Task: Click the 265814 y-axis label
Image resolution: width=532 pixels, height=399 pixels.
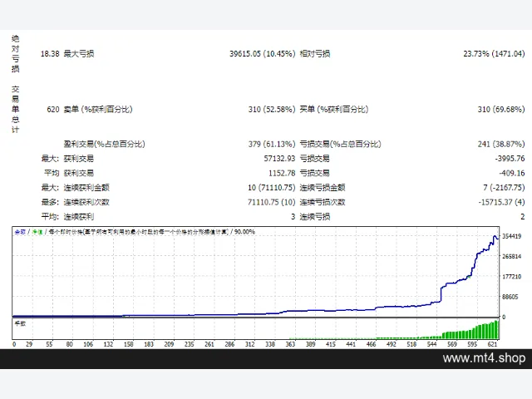Action: (x=512, y=257)
